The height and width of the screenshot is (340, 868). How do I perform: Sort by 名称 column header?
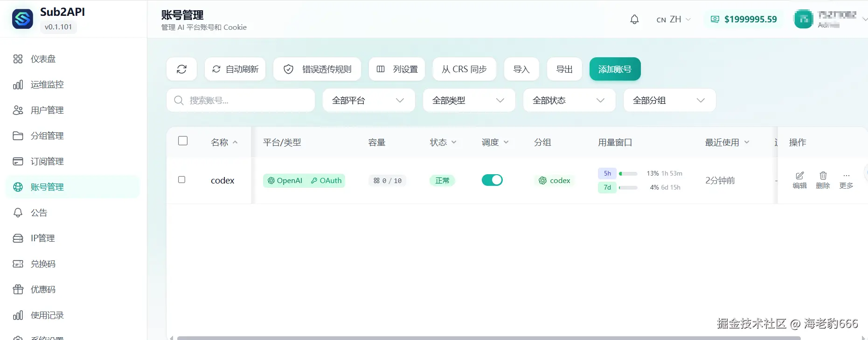[224, 143]
